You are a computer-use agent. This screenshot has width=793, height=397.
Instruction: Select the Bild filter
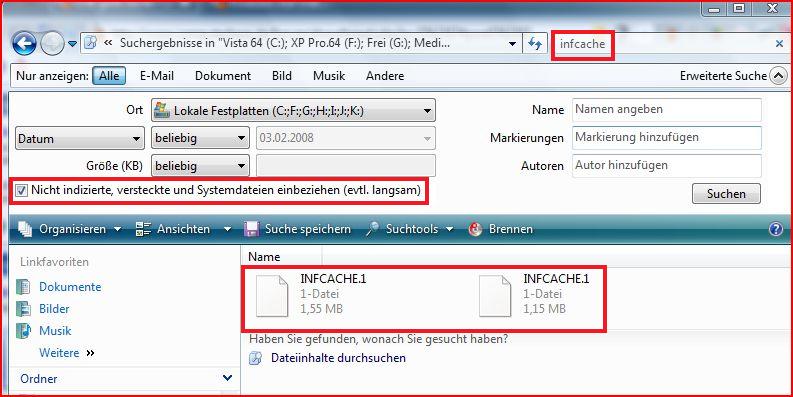coord(282,76)
